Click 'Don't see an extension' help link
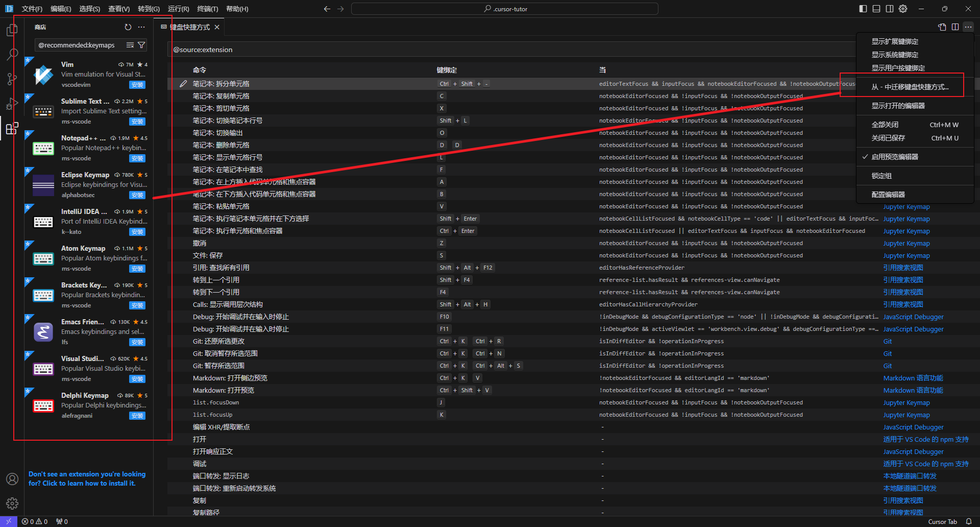Screen dimensions: 980x527 pos(87,479)
